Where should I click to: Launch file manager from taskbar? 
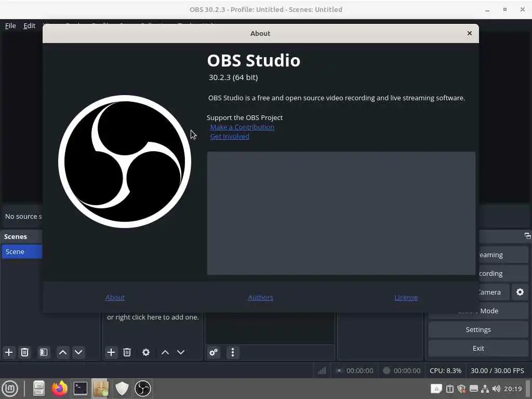coord(38,389)
